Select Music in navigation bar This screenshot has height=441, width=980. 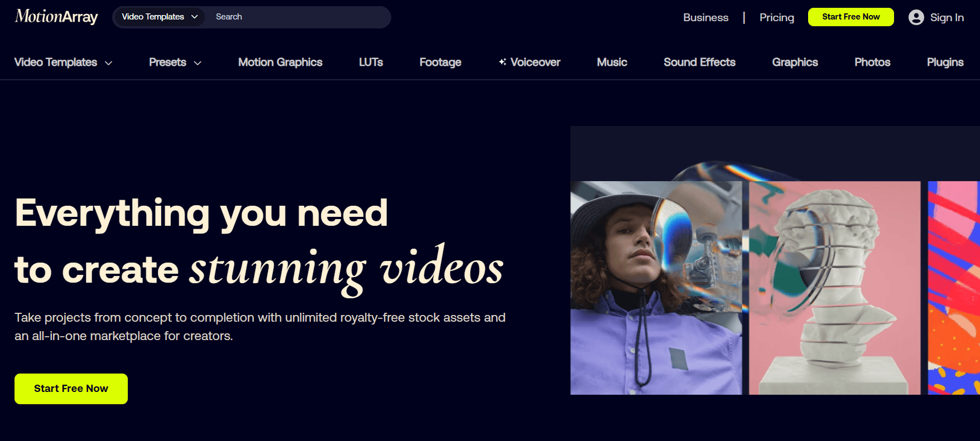click(612, 62)
